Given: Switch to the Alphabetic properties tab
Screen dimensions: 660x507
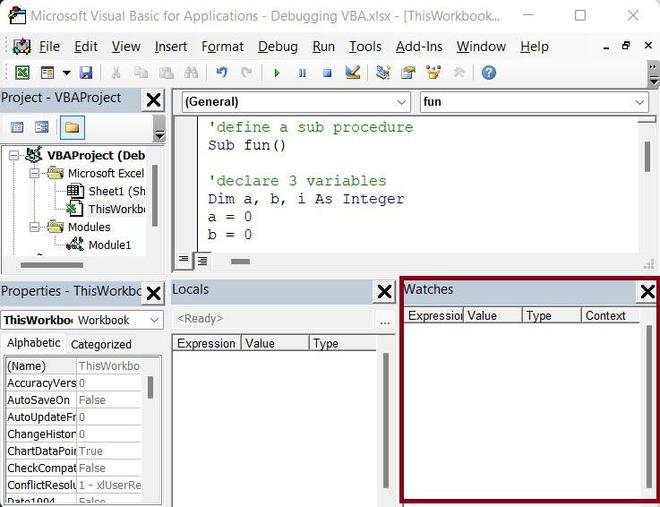Looking at the screenshot, I should [34, 343].
